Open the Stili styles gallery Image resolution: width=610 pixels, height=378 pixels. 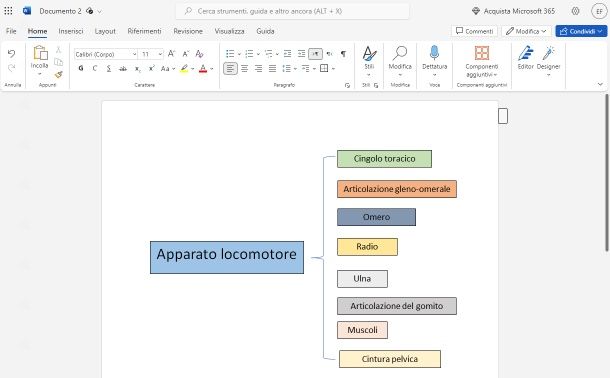pyautogui.click(x=369, y=60)
